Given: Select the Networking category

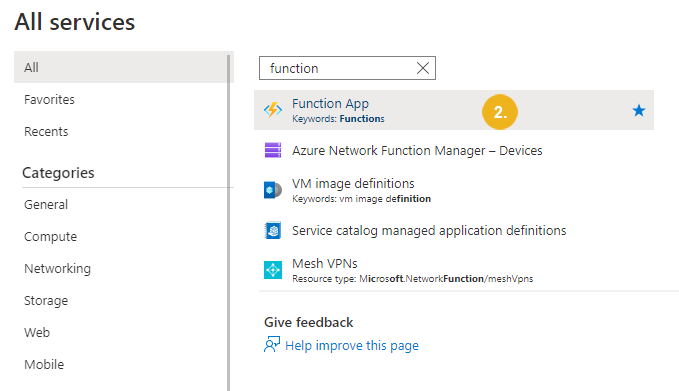Looking at the screenshot, I should (x=57, y=269).
